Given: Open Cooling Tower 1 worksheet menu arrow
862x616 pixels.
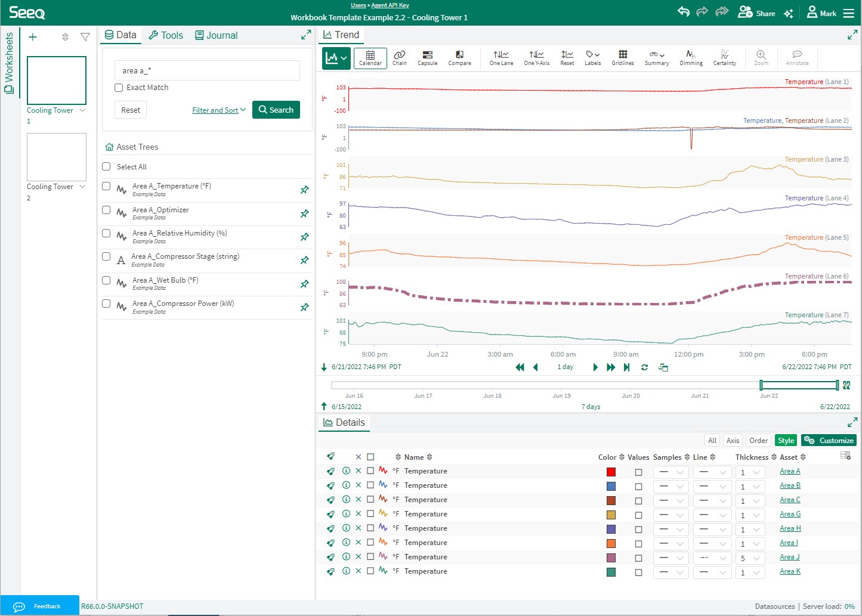Looking at the screenshot, I should point(82,110).
